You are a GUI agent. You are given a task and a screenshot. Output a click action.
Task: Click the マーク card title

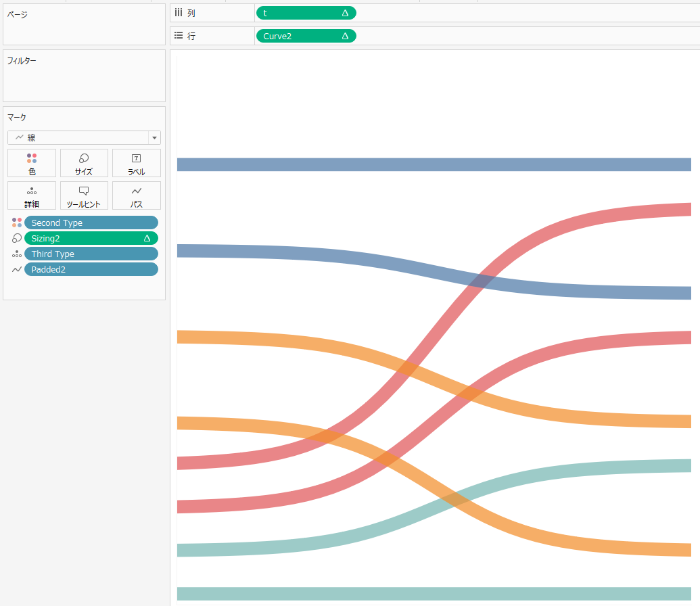[16, 118]
